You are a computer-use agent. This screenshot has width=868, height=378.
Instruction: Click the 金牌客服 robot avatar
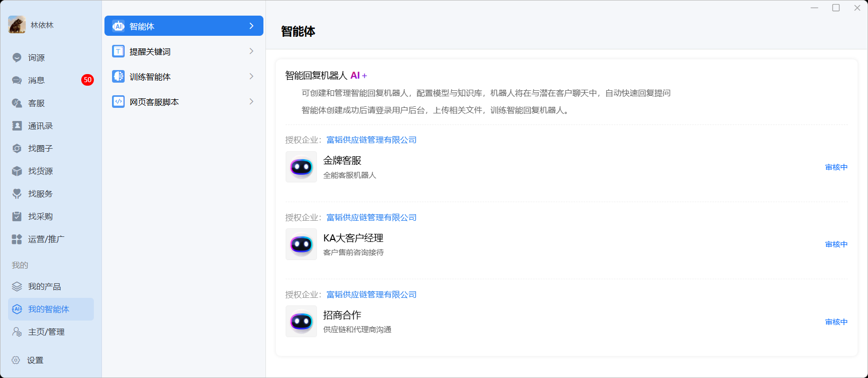[x=301, y=167]
